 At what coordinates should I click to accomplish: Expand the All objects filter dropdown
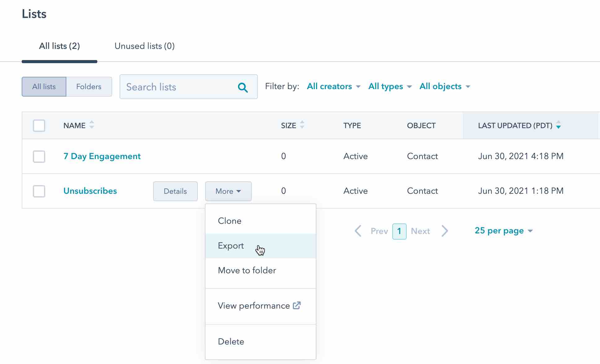click(x=444, y=86)
